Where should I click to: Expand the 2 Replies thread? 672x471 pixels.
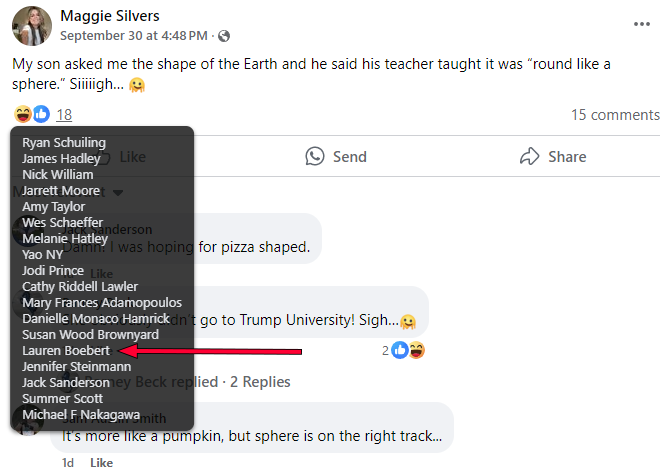[261, 381]
